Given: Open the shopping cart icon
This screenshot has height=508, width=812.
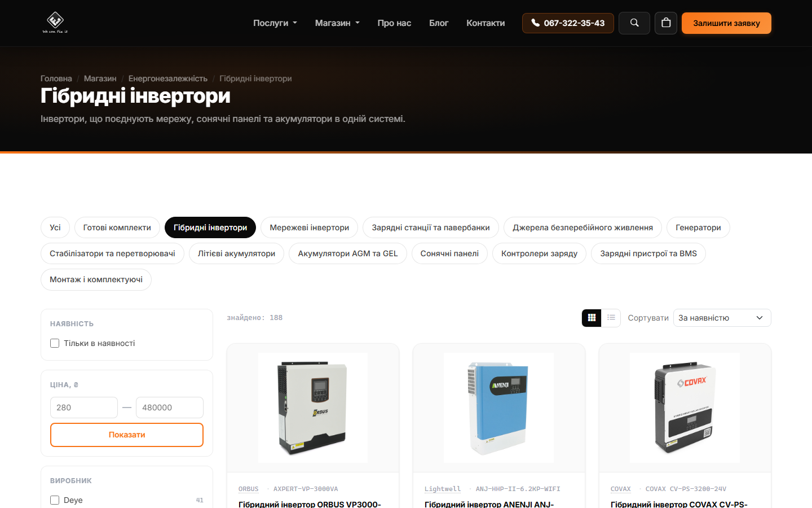Looking at the screenshot, I should pos(666,23).
